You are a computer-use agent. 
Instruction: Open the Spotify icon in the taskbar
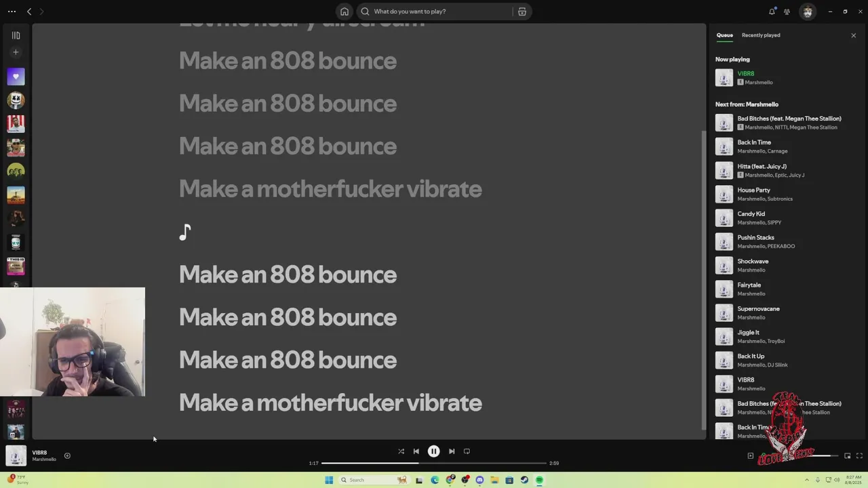pyautogui.click(x=539, y=480)
